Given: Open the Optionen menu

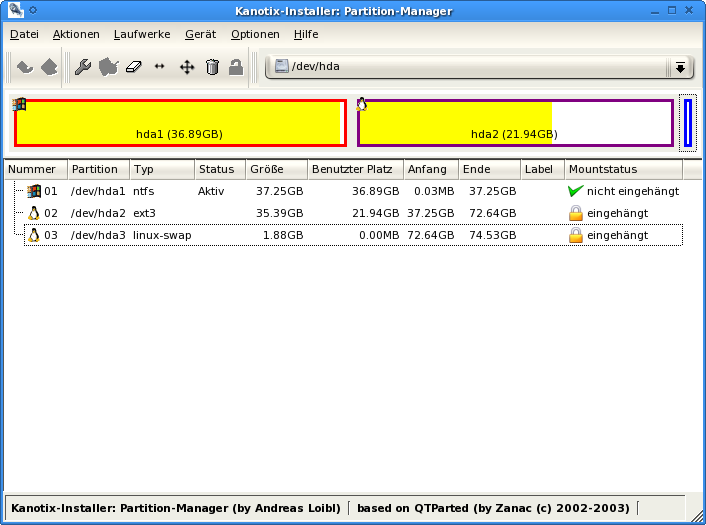Looking at the screenshot, I should point(255,34).
